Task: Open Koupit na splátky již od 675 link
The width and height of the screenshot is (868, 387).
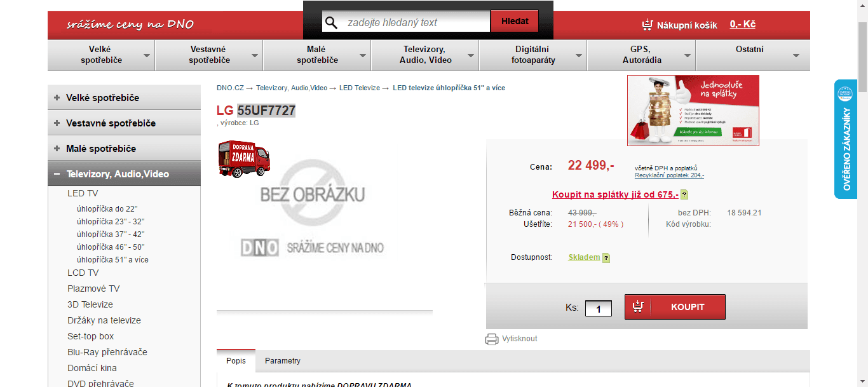Action: click(x=615, y=195)
